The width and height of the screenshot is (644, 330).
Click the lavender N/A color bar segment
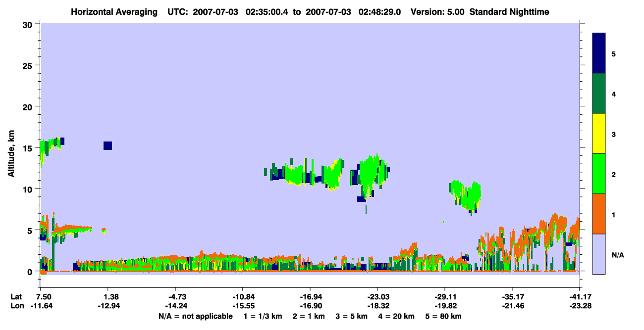[599, 254]
